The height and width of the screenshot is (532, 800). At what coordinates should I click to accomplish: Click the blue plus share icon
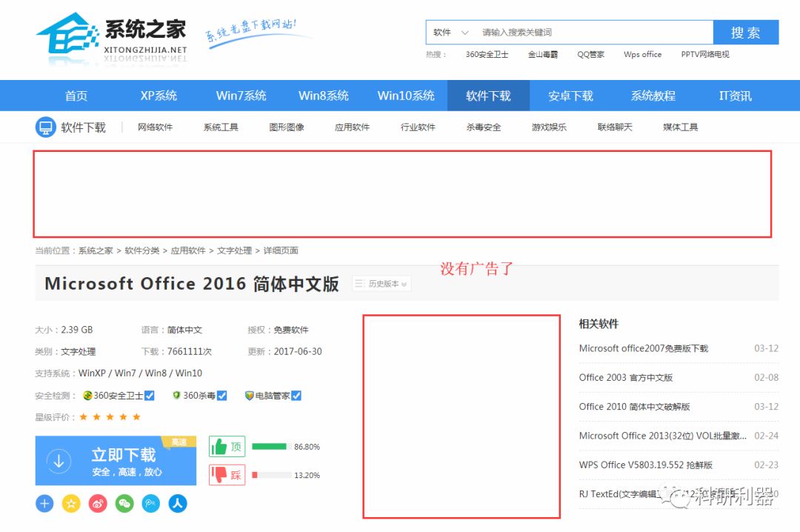45,504
